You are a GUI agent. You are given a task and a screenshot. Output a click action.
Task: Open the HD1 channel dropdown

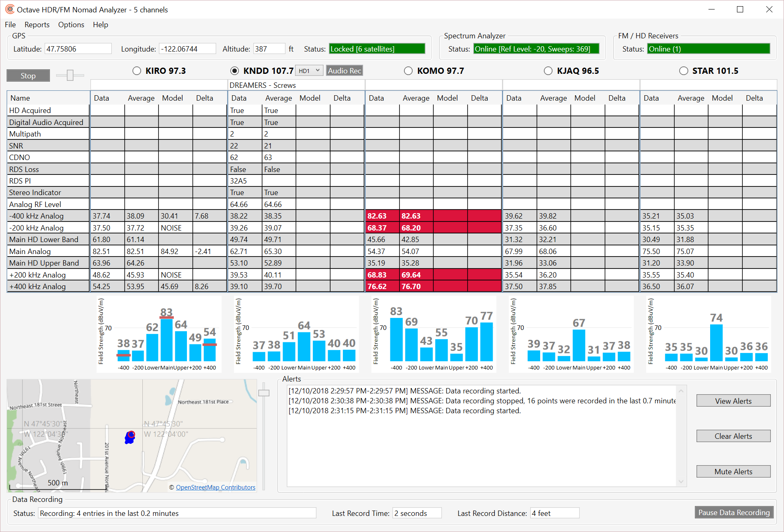[x=309, y=71]
